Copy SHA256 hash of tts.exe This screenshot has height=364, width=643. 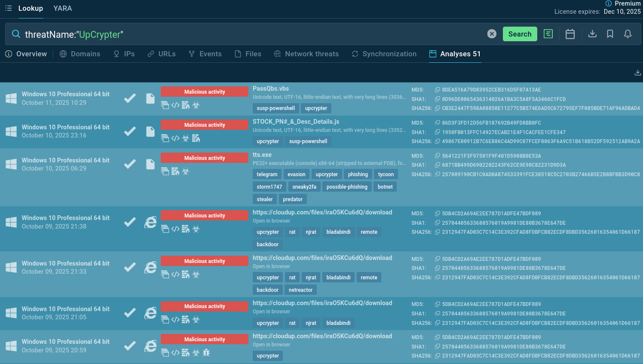(x=437, y=174)
